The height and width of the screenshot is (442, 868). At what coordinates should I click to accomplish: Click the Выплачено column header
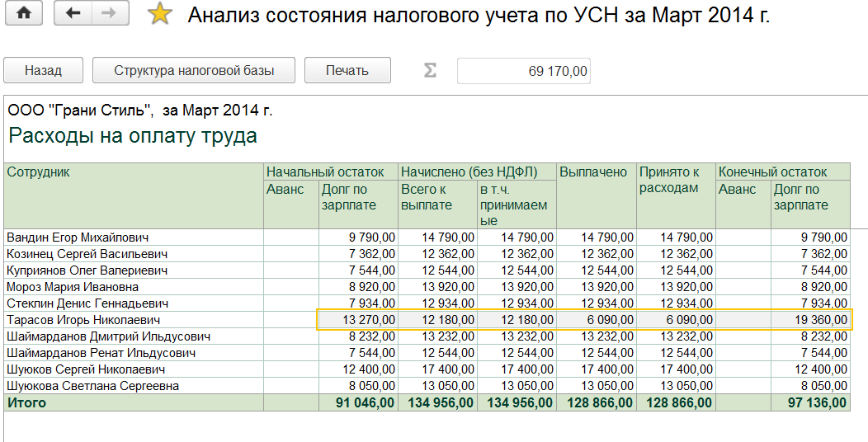pyautogui.click(x=593, y=172)
